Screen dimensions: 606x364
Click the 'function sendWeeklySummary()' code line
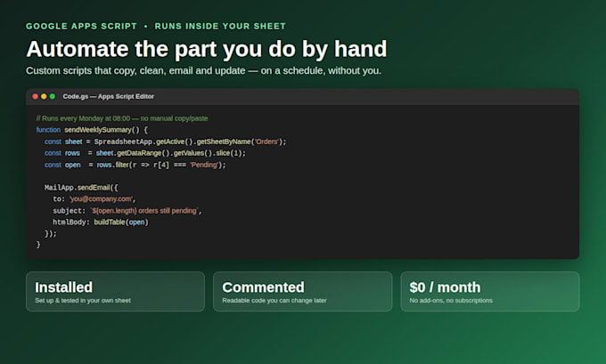92,130
